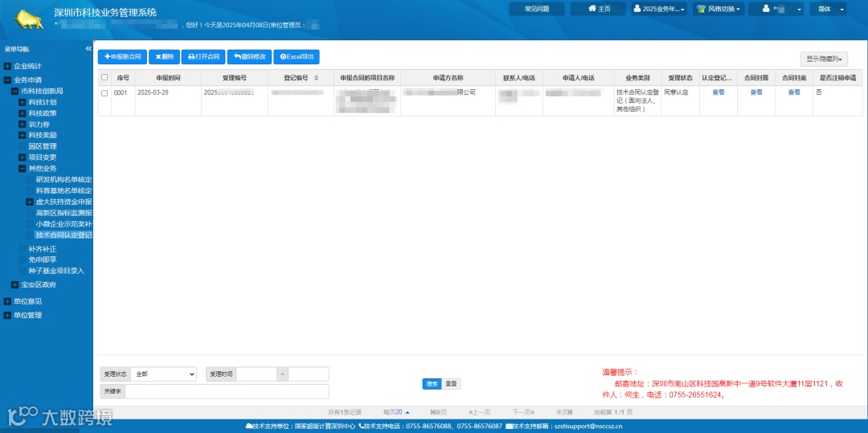868x433 pixels.
Task: Open the user account dropdown
Action: 776,9
